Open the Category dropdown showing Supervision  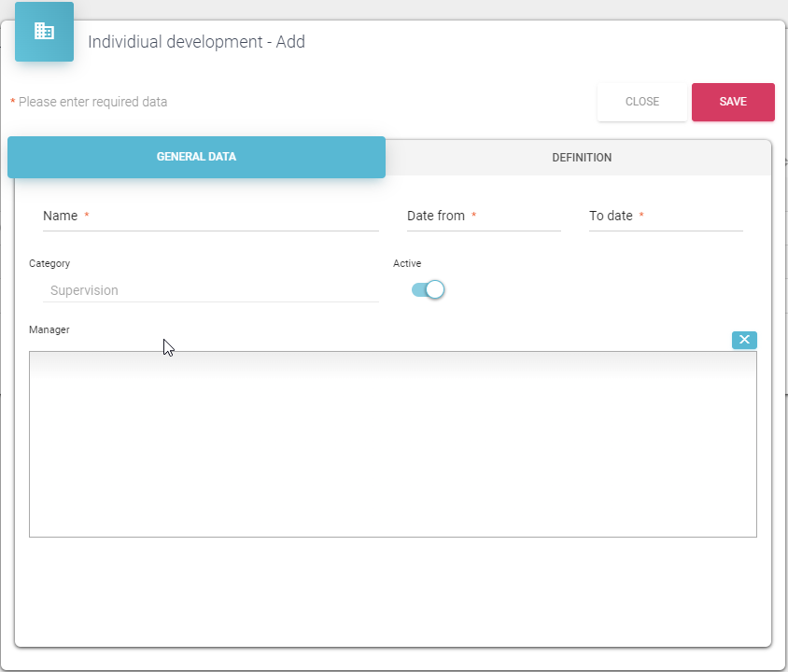[210, 290]
